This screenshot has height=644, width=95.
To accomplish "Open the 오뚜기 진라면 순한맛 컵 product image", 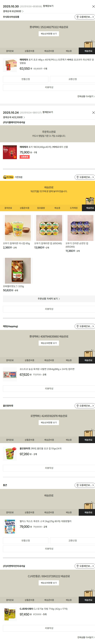I will pyautogui.click(x=80, y=228).
